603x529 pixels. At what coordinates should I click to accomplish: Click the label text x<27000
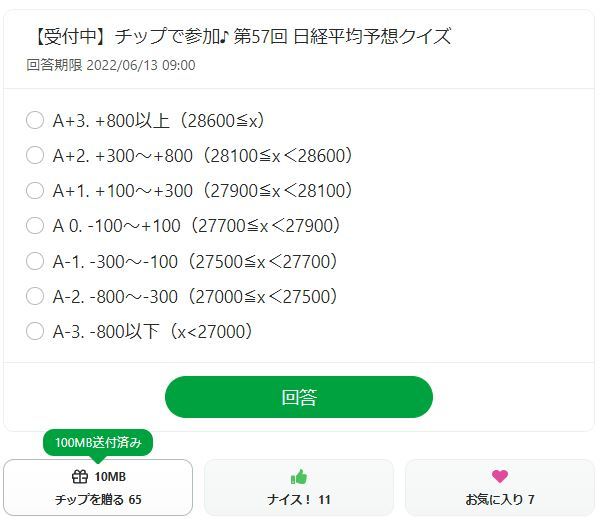(213, 331)
